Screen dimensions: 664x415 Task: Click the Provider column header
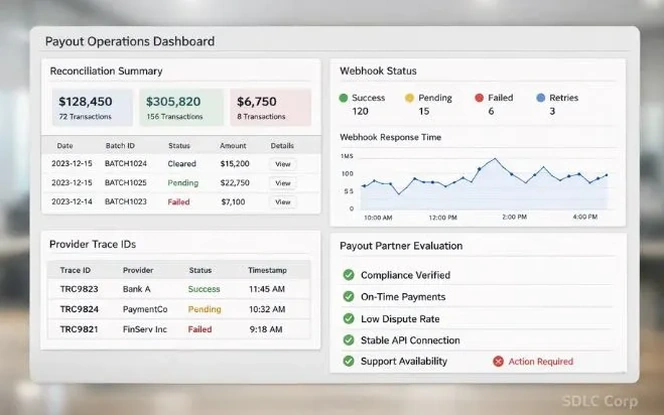pos(138,270)
